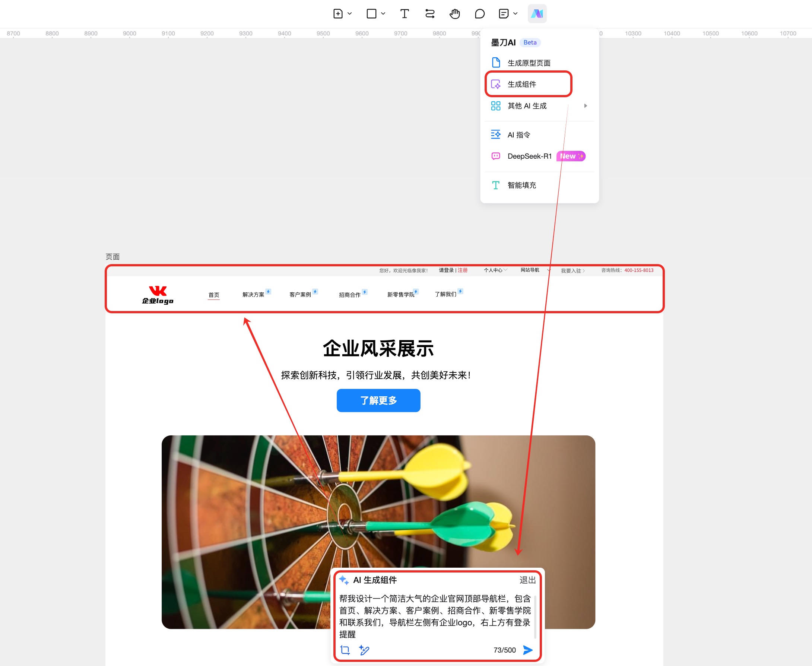Click the 73/500 character counter
Image resolution: width=812 pixels, height=666 pixels.
[x=504, y=650]
